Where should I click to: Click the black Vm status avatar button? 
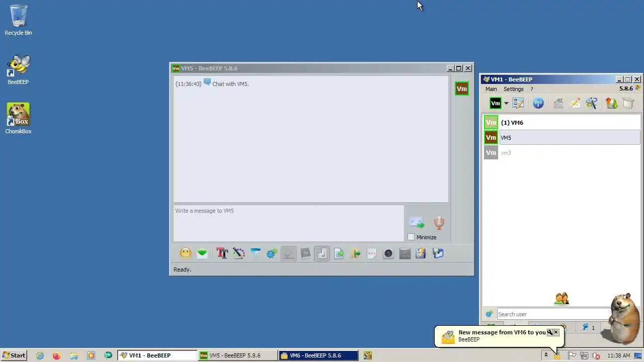tap(496, 103)
